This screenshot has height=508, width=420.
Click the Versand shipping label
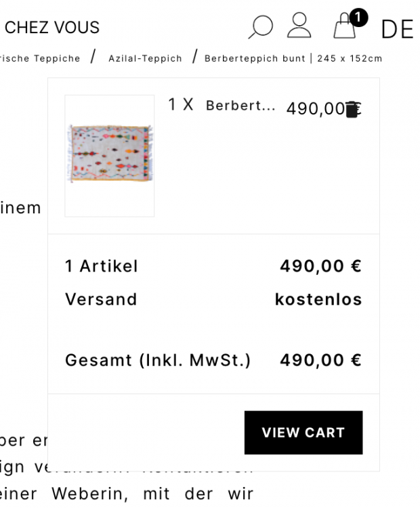point(101,299)
